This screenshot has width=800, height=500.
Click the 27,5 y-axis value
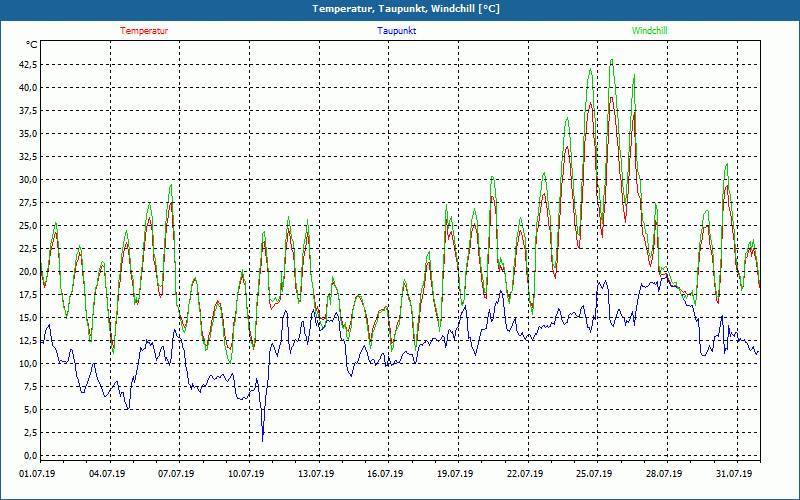tap(27, 203)
